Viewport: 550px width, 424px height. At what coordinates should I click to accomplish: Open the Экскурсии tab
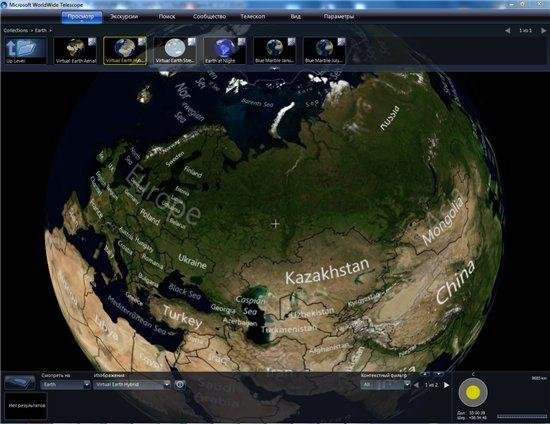click(x=124, y=16)
